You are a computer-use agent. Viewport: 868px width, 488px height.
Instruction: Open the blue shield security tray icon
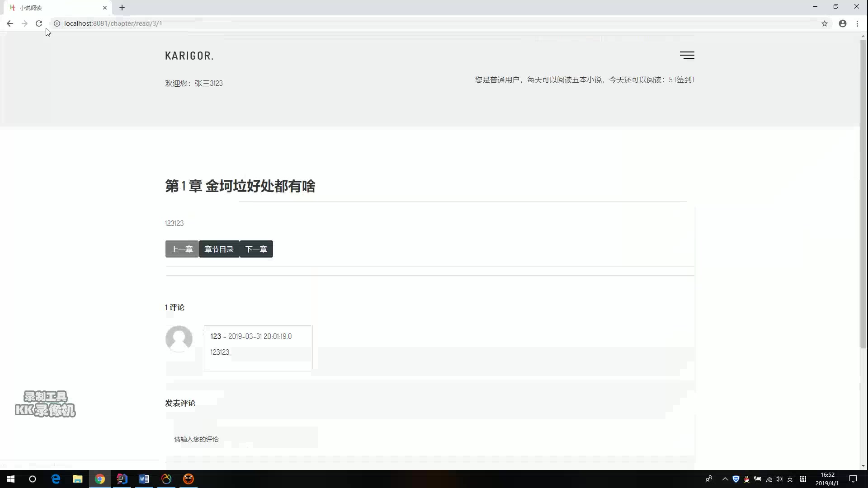736,479
